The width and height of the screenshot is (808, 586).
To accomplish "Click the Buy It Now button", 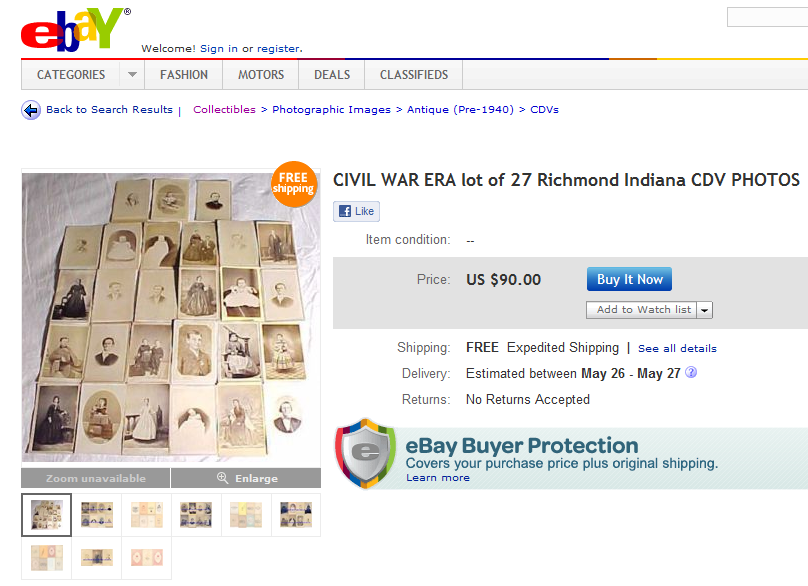I will 629,279.
